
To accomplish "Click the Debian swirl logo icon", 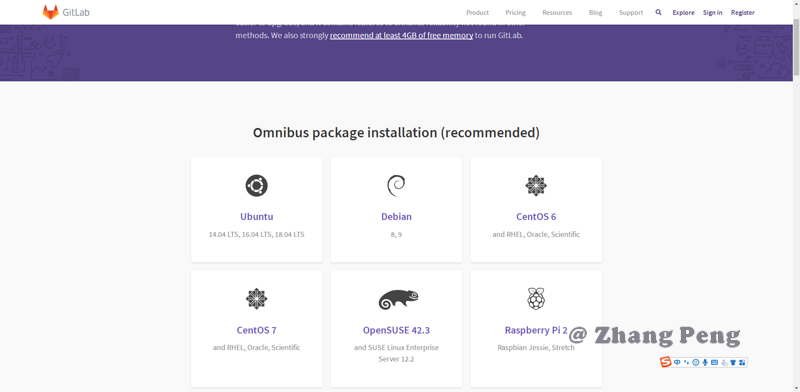I will coord(396,185).
